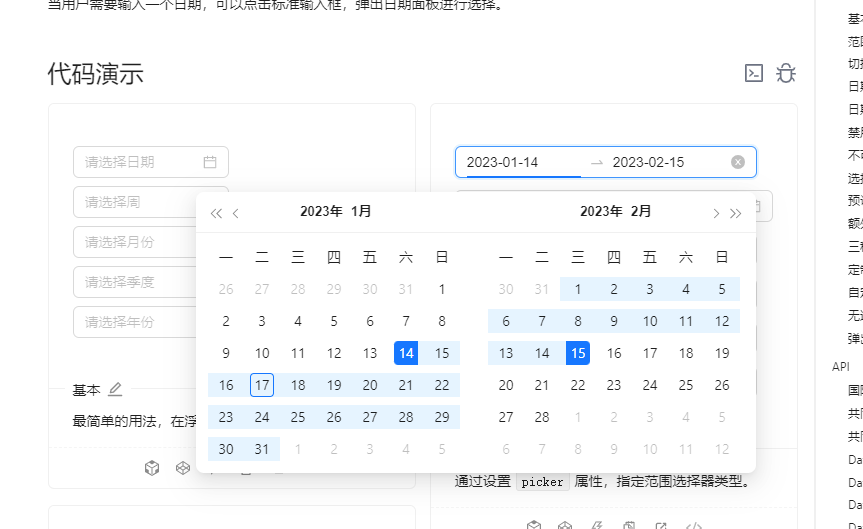Screen dimensions: 863x529
Task: Select February 1 in the right panel
Action: point(578,289)
